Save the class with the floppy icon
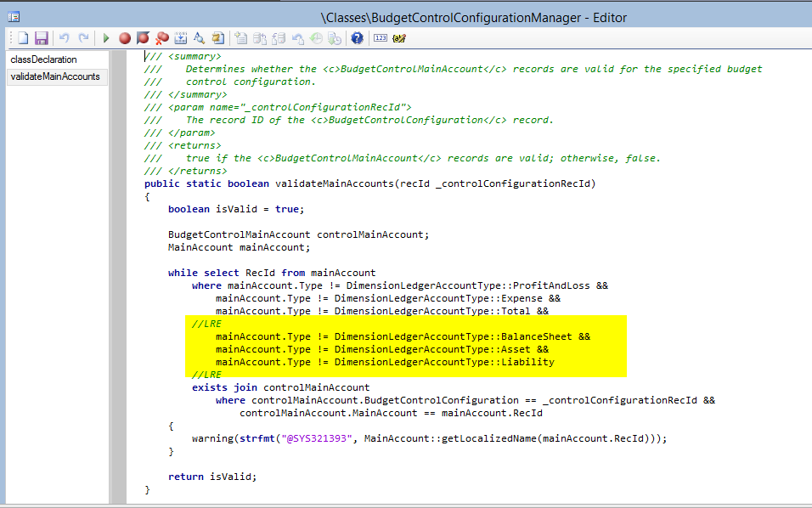812x508 pixels. pyautogui.click(x=41, y=38)
